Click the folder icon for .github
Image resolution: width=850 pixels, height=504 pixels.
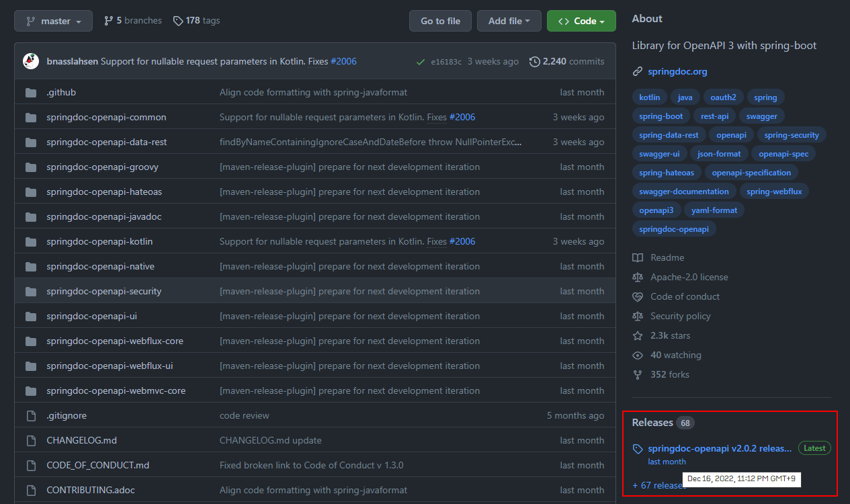coord(31,93)
